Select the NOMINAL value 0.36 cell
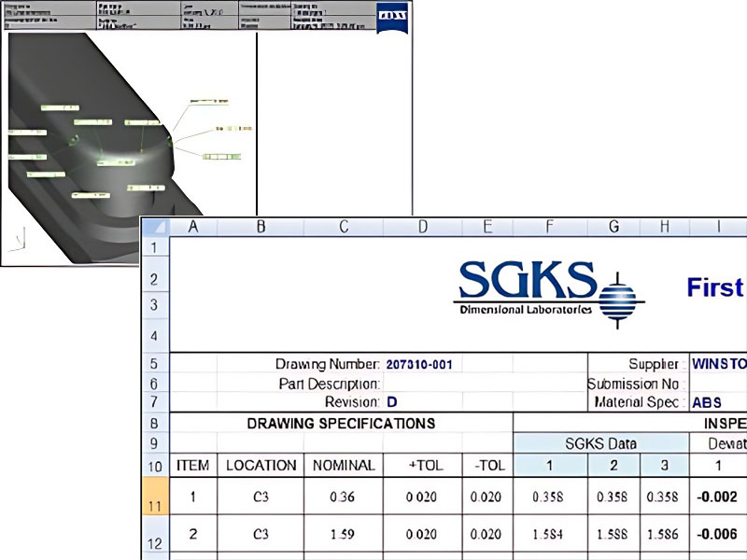Screen dimensions: 747x560 coord(344,497)
